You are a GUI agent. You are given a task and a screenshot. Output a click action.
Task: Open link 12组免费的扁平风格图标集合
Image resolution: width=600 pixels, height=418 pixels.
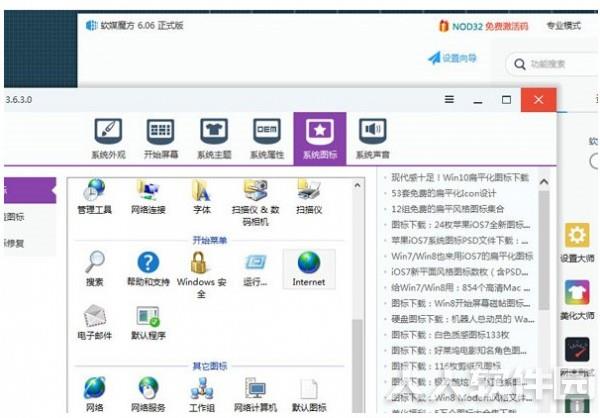point(447,209)
